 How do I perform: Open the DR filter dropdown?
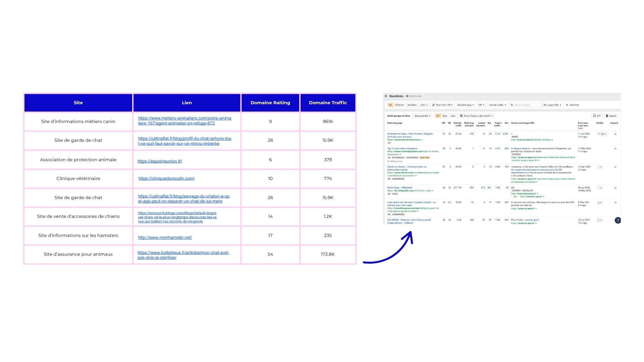[481, 105]
